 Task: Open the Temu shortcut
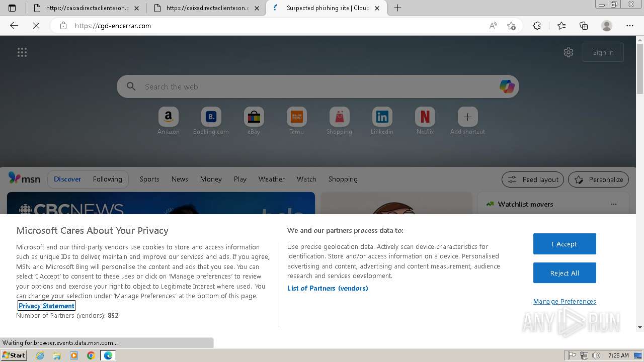pos(296,121)
